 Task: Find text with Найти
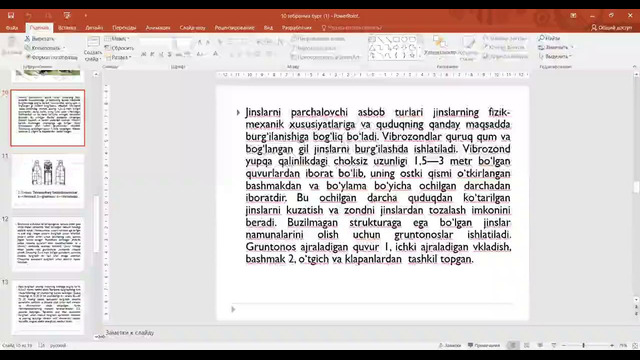coord(549,38)
